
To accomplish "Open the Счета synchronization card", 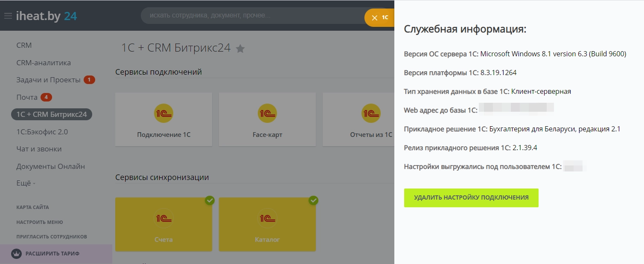I will point(163,224).
